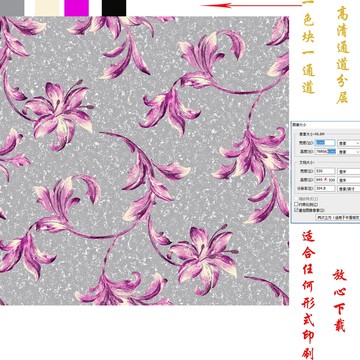Enable the Constrain Proportions checkbox

[x=296, y=204]
